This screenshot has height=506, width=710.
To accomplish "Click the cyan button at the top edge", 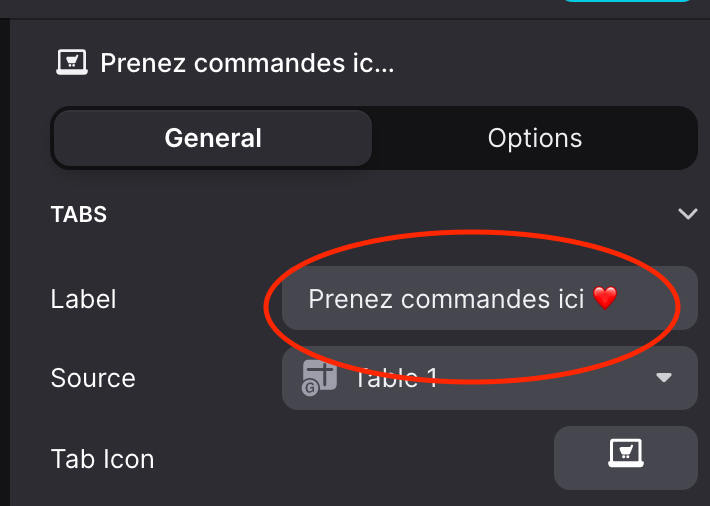I will coord(627,1).
